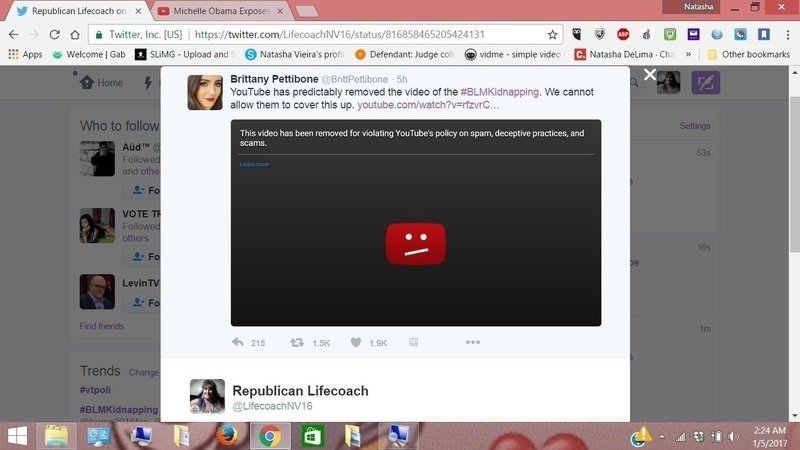Switch to Michelle Obama Exposed tab
The width and height of the screenshot is (800, 450).
coord(220,11)
